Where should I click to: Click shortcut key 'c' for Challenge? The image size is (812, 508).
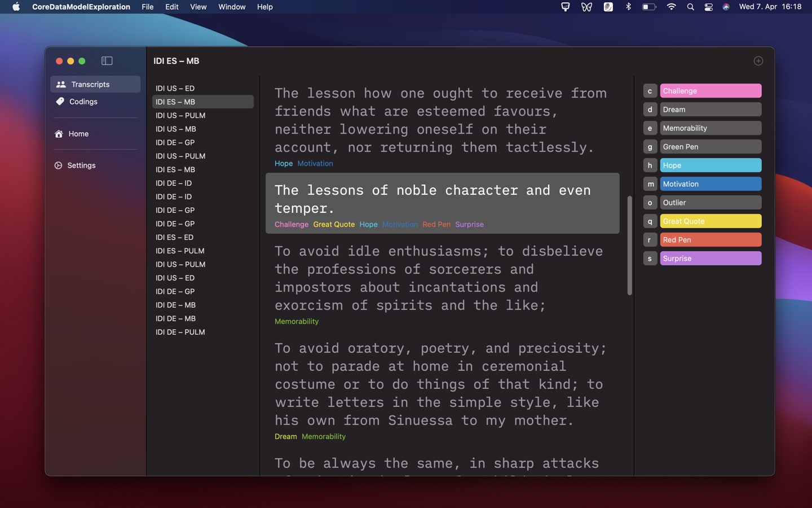tap(650, 91)
